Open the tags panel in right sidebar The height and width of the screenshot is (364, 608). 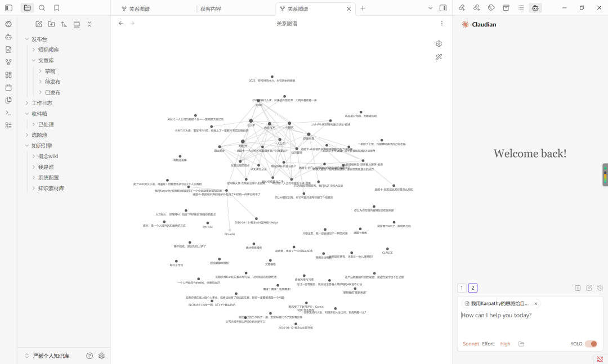pos(491,8)
